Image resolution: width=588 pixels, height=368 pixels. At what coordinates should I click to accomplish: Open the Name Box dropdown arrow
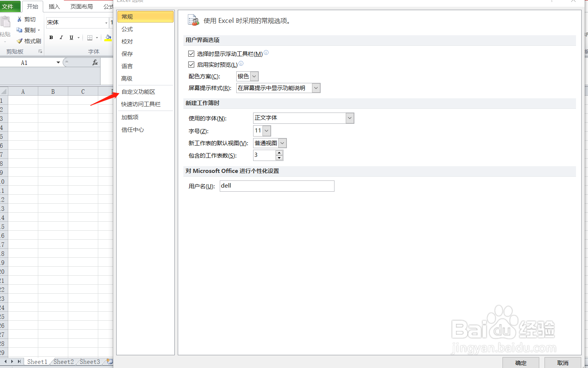58,63
